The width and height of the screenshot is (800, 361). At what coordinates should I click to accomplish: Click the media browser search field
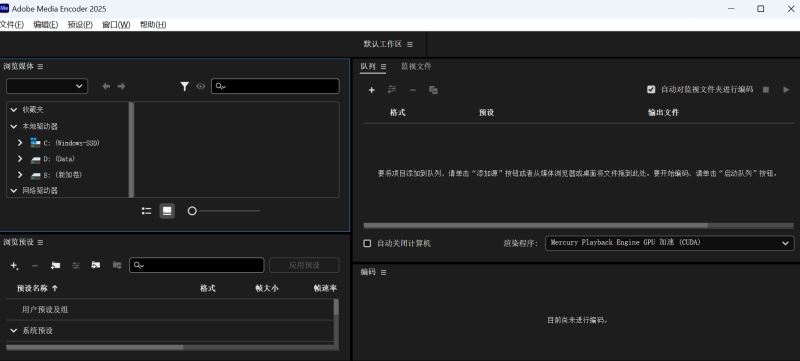tap(276, 86)
